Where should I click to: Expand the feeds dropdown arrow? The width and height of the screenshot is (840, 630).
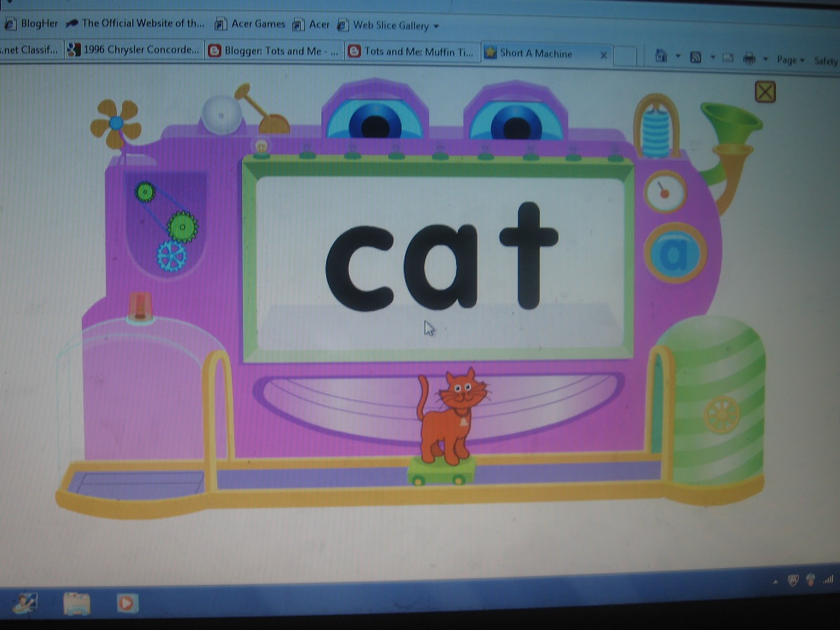[712, 57]
